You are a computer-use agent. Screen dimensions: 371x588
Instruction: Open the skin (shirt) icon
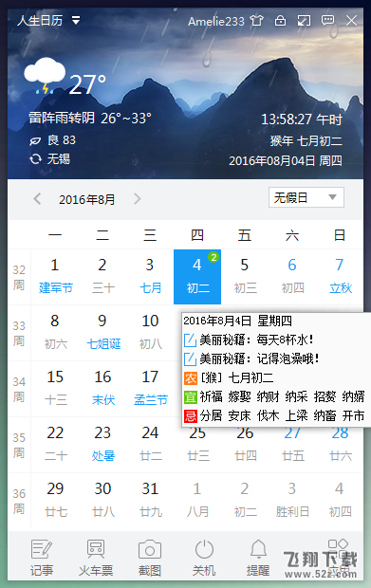pyautogui.click(x=257, y=20)
